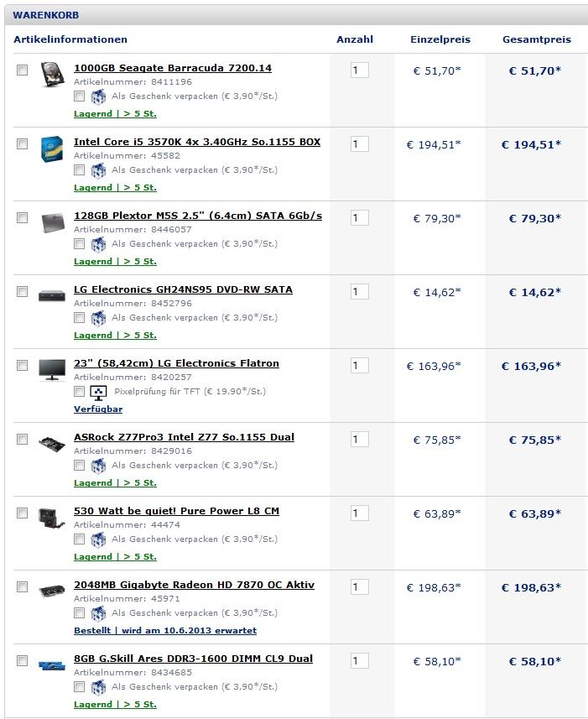Open the 530 Watt be quiet! product link
Screen dimensions: 588x719
click(x=176, y=511)
